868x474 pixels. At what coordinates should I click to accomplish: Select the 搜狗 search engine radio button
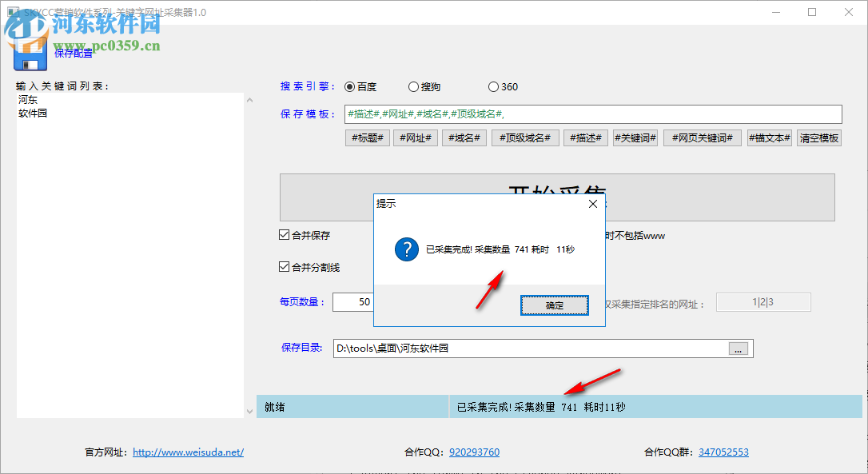coord(414,86)
